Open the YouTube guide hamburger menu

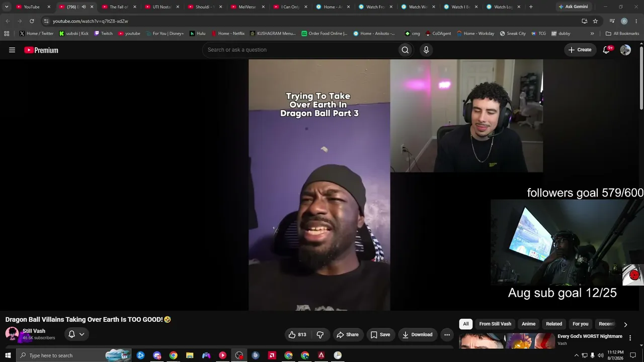tap(12, 50)
